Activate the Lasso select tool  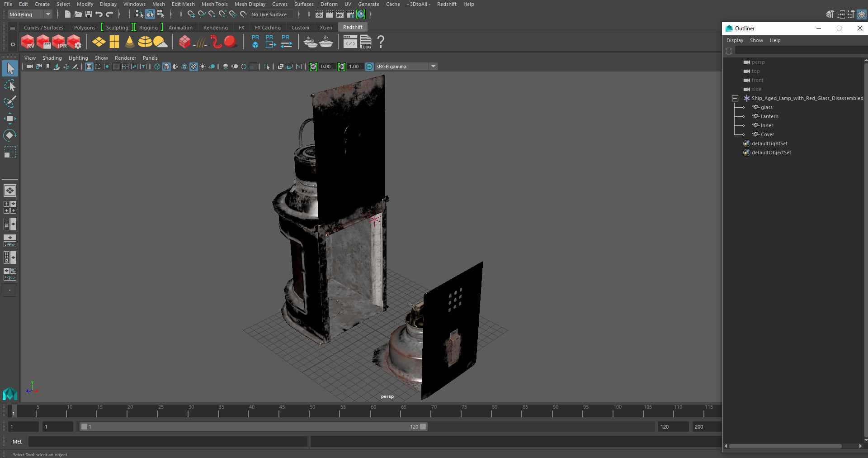[x=9, y=85]
